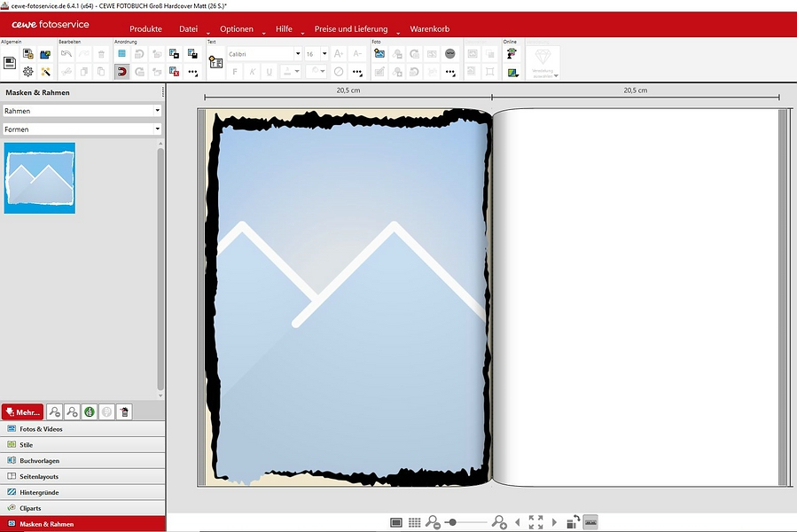Click the fit-to-screen arrows icon
Image resolution: width=797 pixels, height=532 pixels.
pos(535,522)
